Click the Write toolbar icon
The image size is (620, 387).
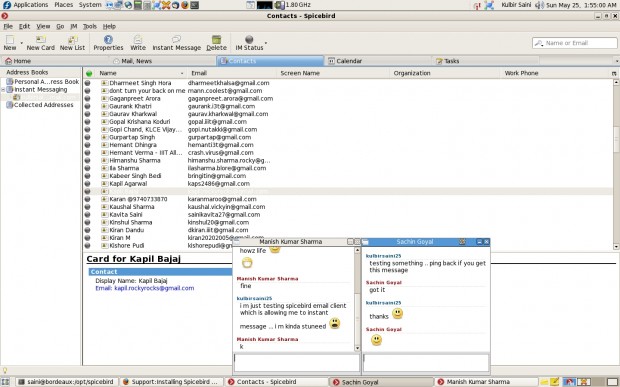[138, 40]
